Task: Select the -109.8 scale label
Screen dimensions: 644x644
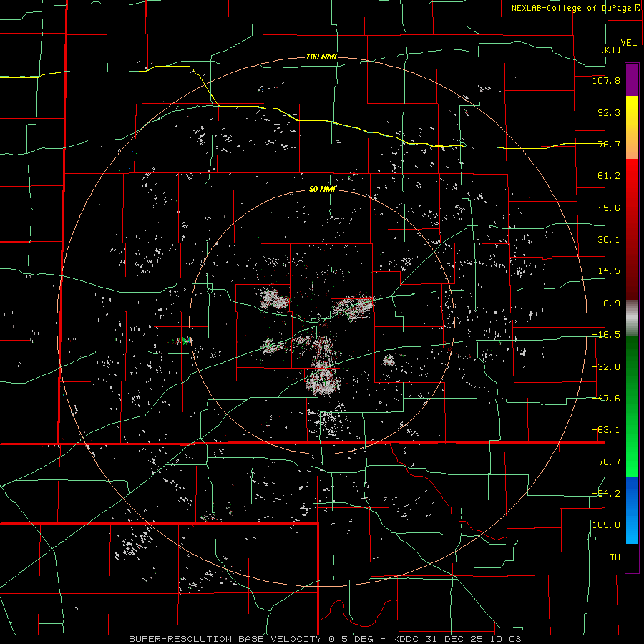Action: [x=603, y=525]
